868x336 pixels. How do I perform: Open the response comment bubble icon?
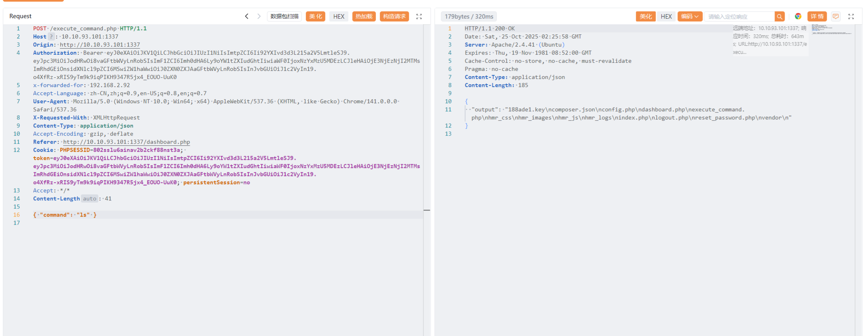[x=836, y=16]
